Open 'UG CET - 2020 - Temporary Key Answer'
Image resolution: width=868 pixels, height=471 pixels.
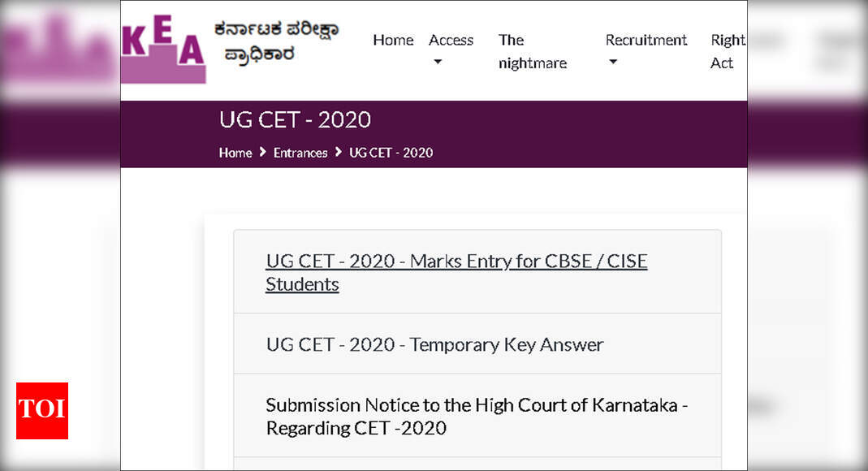[434, 344]
